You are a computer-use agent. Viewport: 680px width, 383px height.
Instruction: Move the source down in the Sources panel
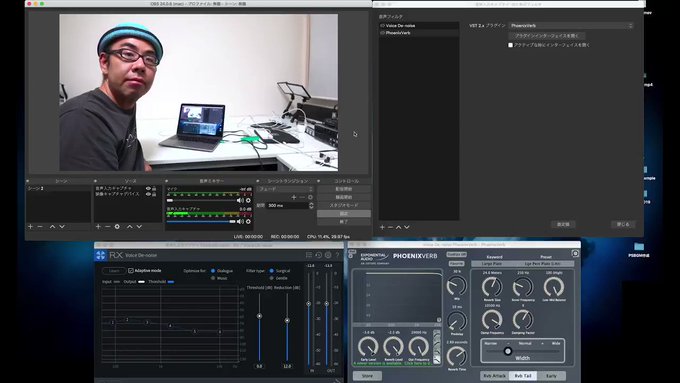139,226
